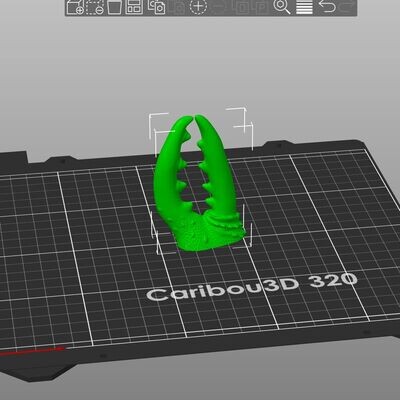Click the faded Redo arrow icon
Screen dimensions: 400x400
(x=347, y=6)
